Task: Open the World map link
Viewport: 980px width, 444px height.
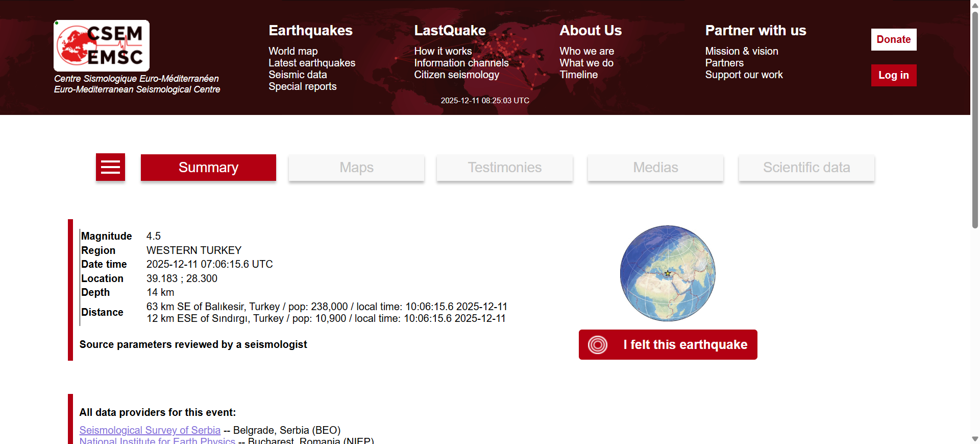Action: 293,51
